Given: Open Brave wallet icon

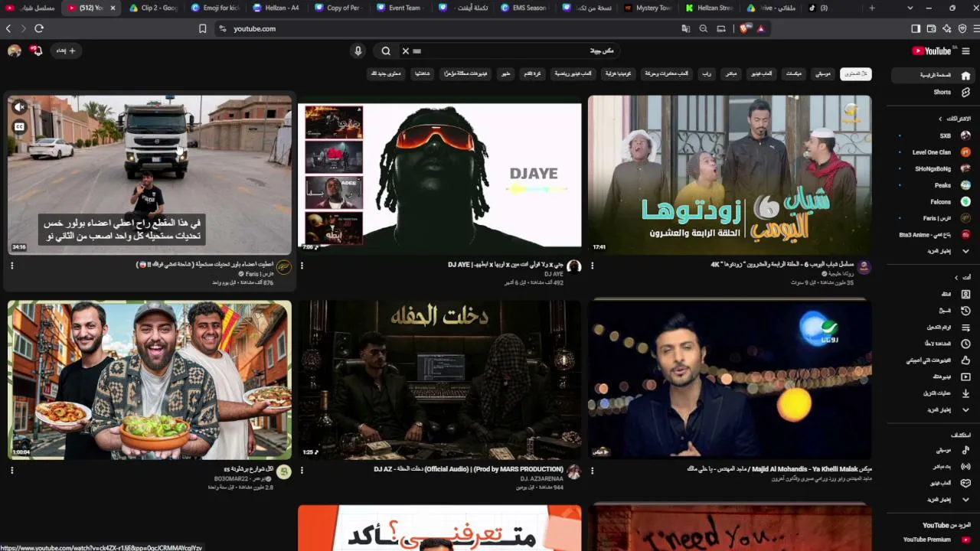Looking at the screenshot, I should point(931,28).
